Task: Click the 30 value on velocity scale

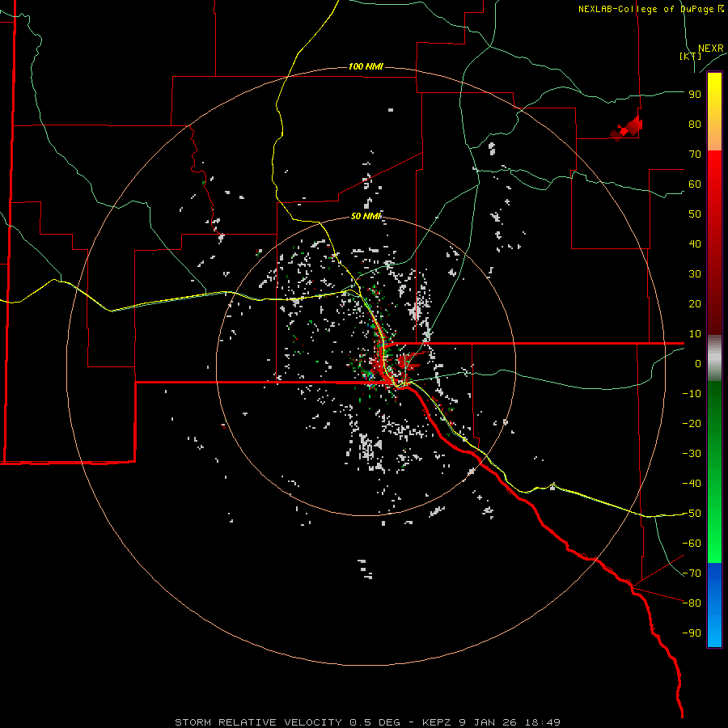Action: tap(695, 274)
